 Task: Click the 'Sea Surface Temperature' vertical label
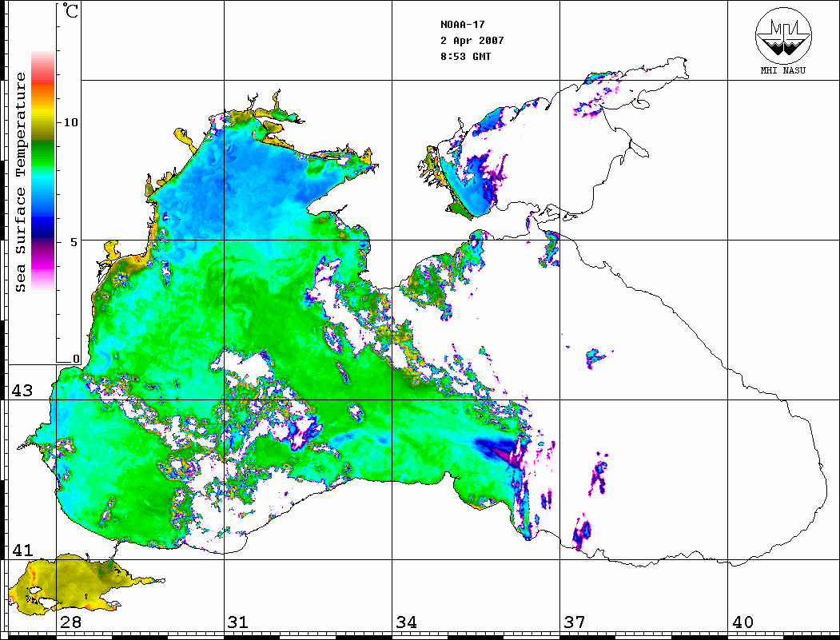(x=20, y=182)
